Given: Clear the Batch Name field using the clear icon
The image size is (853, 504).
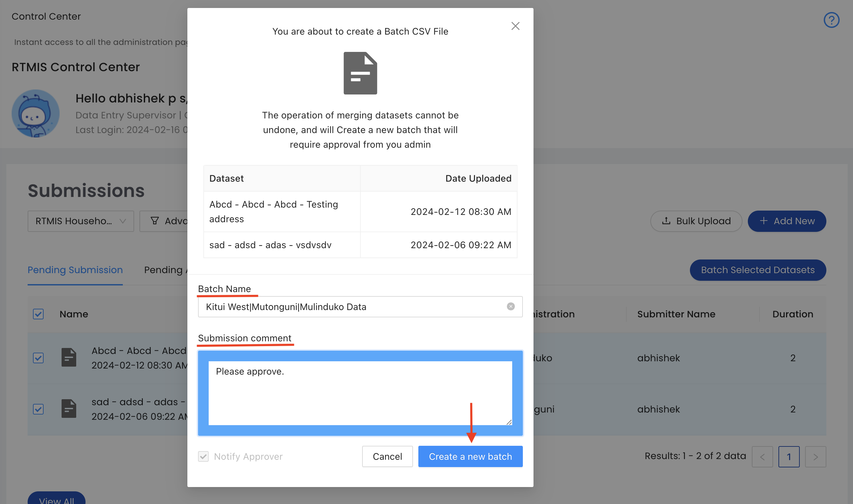Looking at the screenshot, I should tap(510, 307).
